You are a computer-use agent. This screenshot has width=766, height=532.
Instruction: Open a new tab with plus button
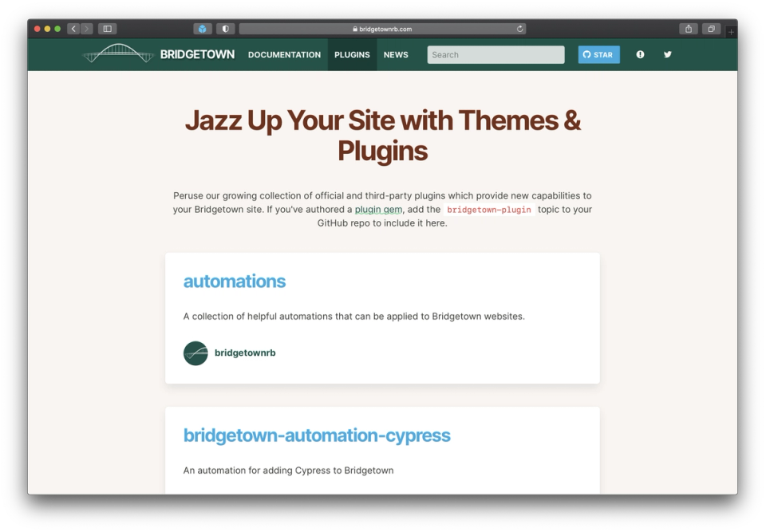pos(731,32)
